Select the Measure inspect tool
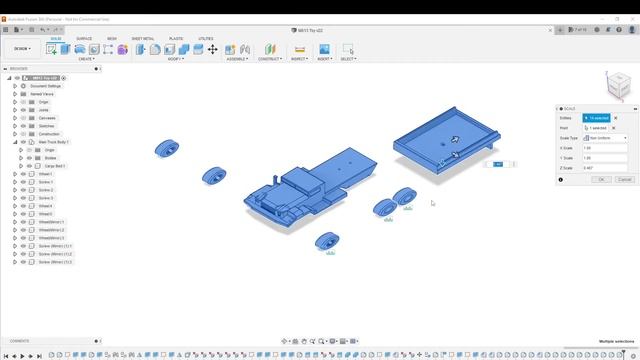 pos(300,49)
